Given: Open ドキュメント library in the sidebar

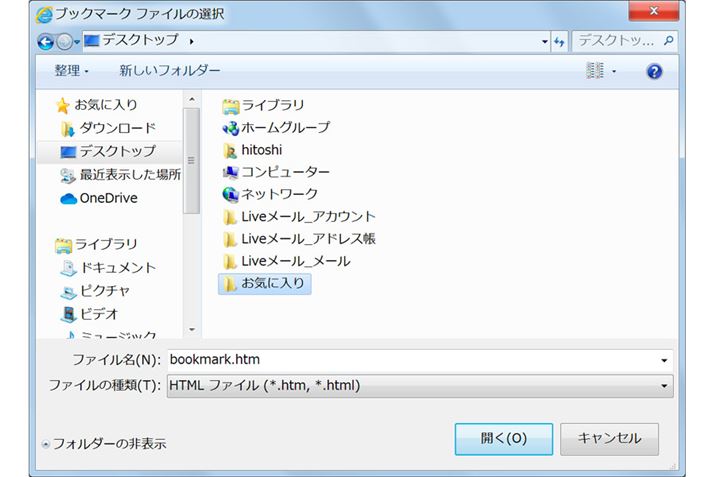Looking at the screenshot, I should [x=109, y=268].
